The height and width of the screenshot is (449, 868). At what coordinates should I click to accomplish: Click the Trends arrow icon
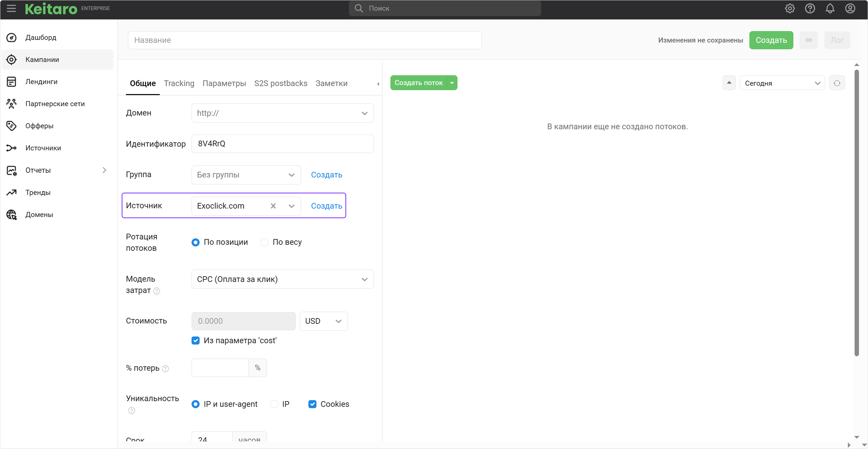click(x=11, y=192)
